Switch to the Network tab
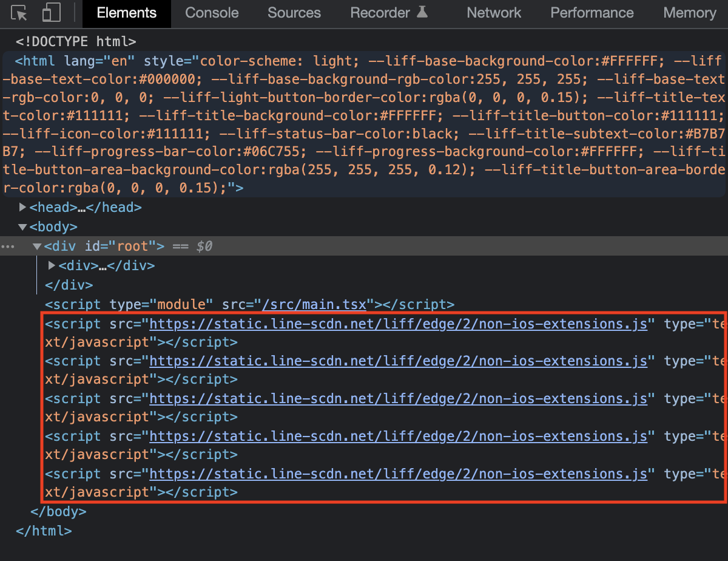This screenshot has height=561, width=728. (x=493, y=12)
